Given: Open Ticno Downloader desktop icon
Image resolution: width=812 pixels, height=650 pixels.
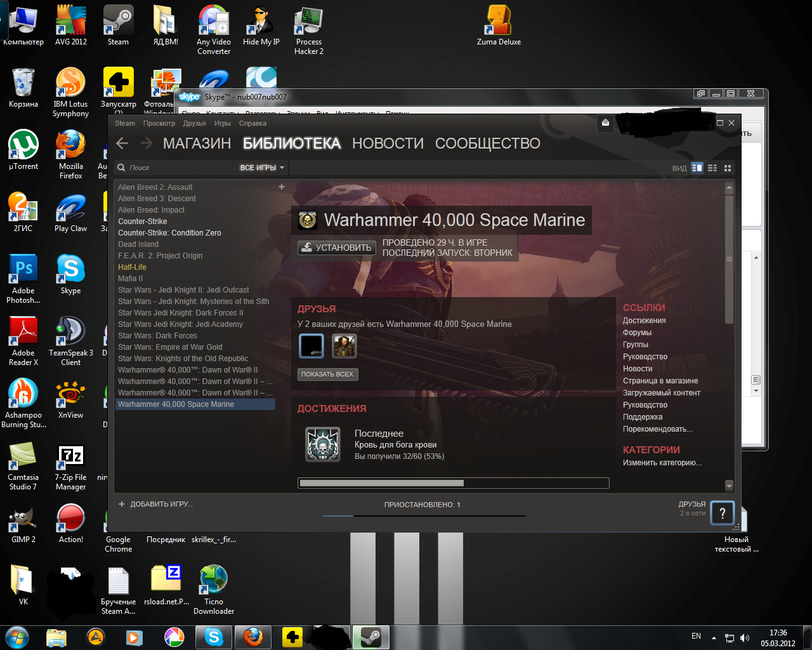Looking at the screenshot, I should coord(214,590).
